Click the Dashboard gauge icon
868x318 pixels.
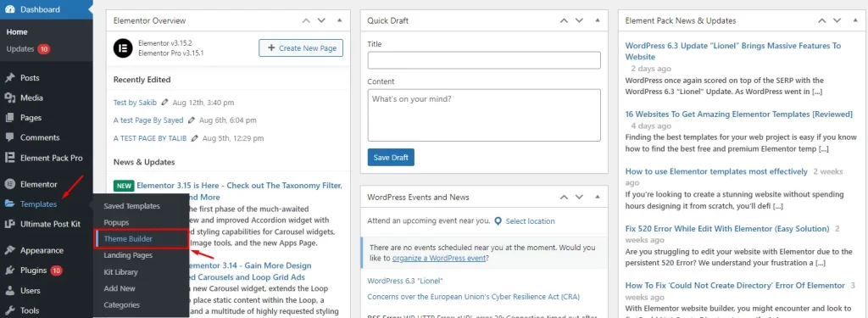9,9
